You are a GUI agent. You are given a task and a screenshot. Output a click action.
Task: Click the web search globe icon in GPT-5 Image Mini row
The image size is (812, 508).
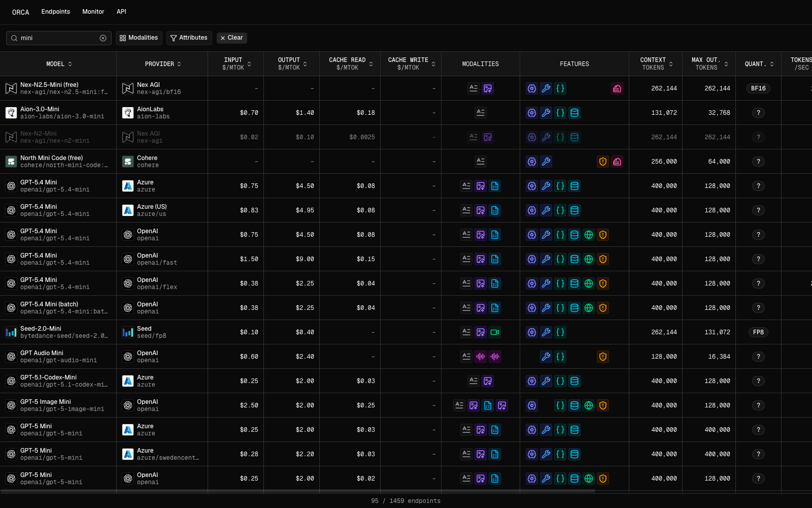click(x=589, y=405)
